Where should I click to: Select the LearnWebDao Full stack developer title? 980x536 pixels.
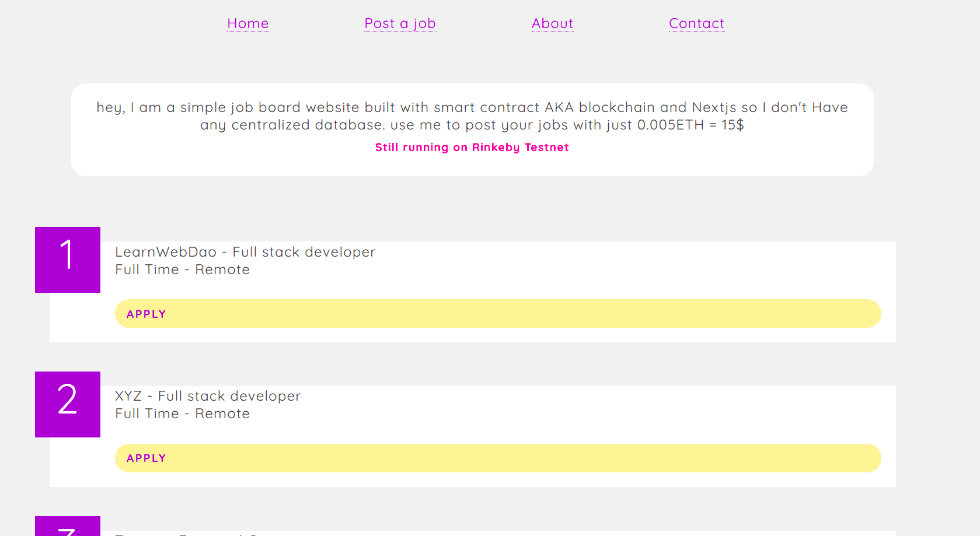(245, 252)
